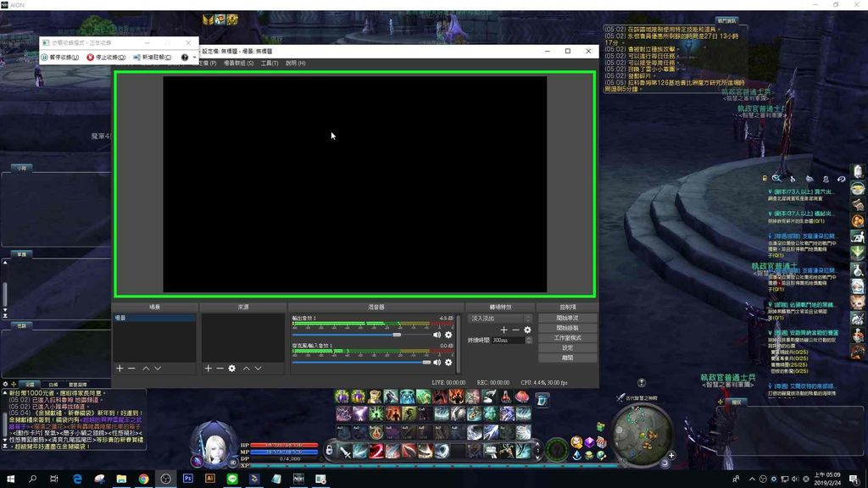Remove the scene transition with minus icon
This screenshot has height=488, width=868.
(515, 330)
